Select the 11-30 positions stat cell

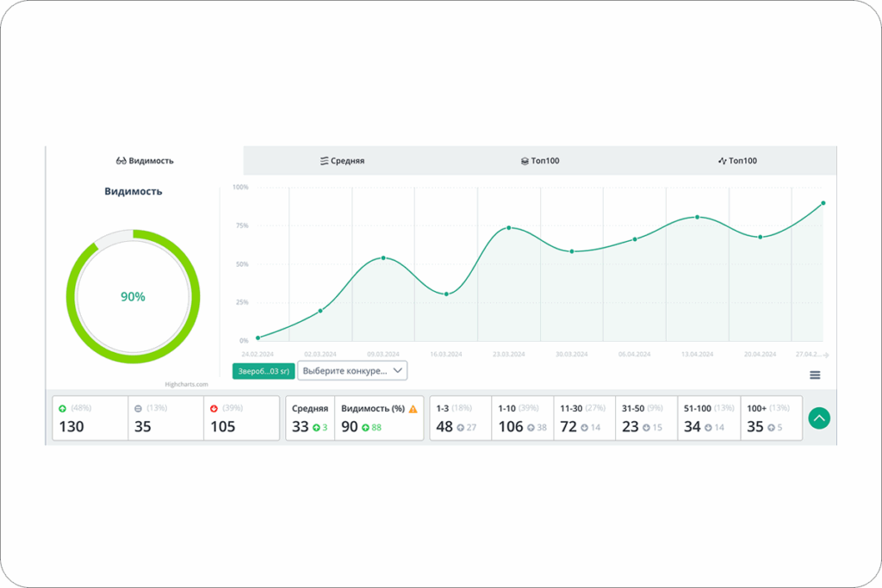pos(585,418)
